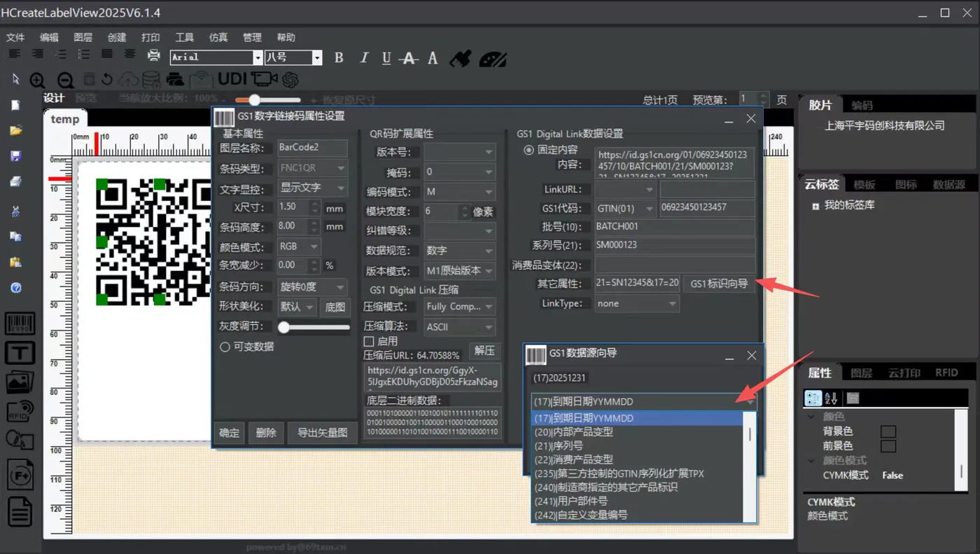This screenshot has height=554, width=980.
Task: Click the database icon in toolbar
Action: 151,79
